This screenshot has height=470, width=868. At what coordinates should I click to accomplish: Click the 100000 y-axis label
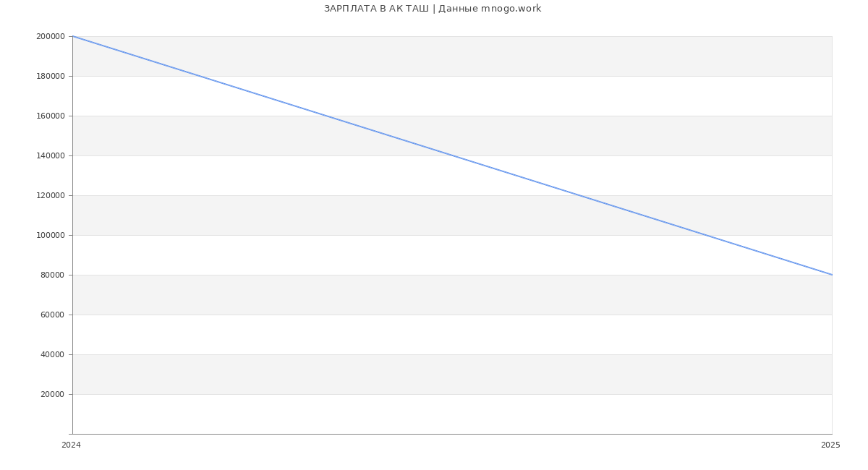(x=51, y=235)
